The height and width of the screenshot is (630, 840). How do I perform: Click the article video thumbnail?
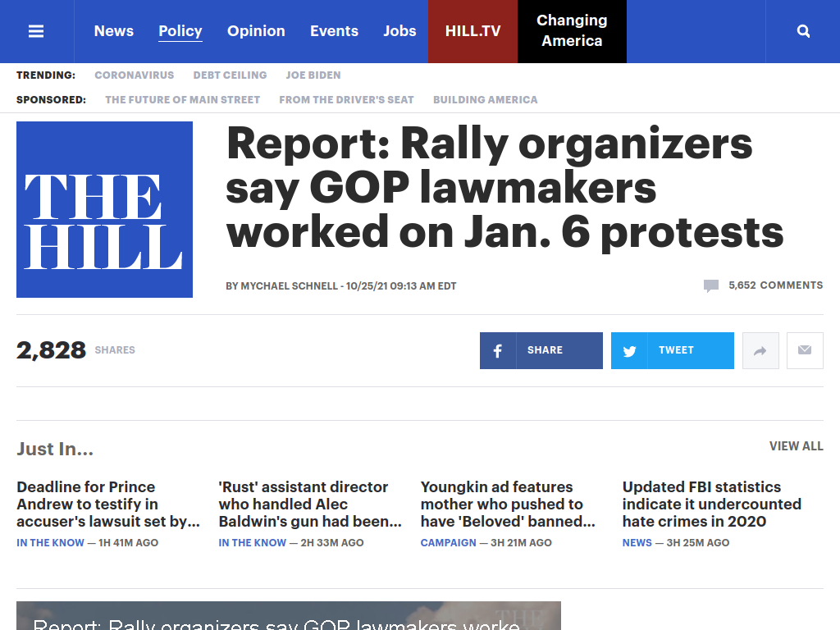289,615
